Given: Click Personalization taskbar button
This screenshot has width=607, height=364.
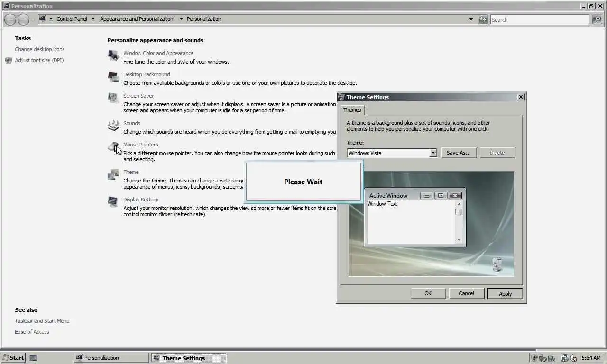Looking at the screenshot, I should (x=111, y=358).
